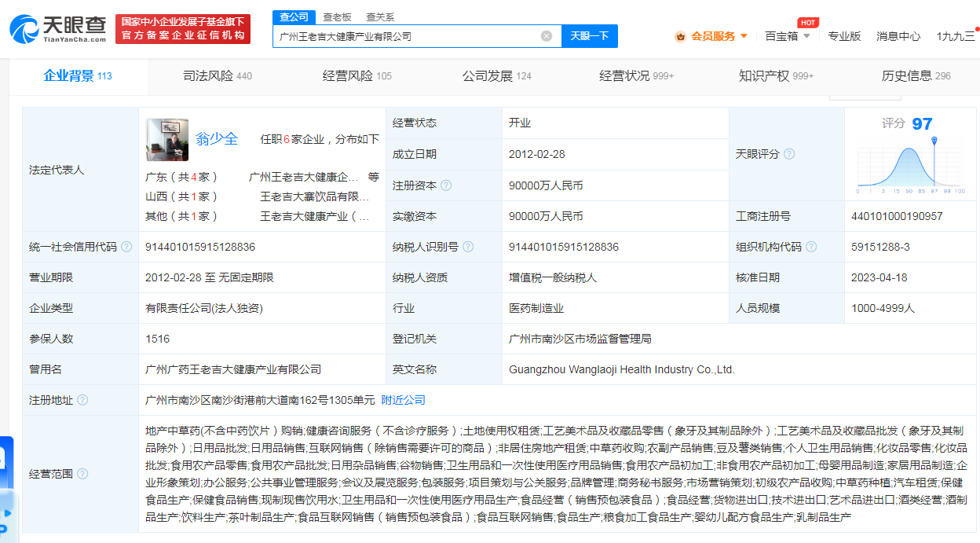The image size is (980, 543).
Task: Click the 97 score value
Action: tap(922, 124)
